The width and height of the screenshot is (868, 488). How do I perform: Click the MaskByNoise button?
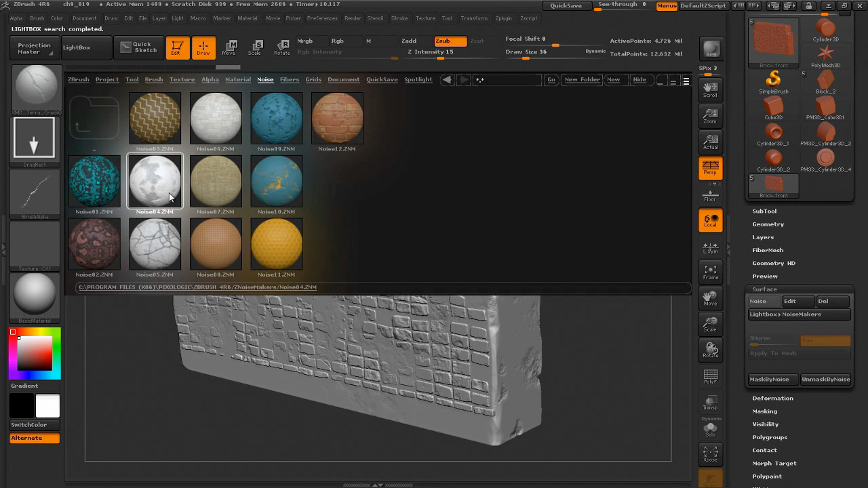pos(769,380)
